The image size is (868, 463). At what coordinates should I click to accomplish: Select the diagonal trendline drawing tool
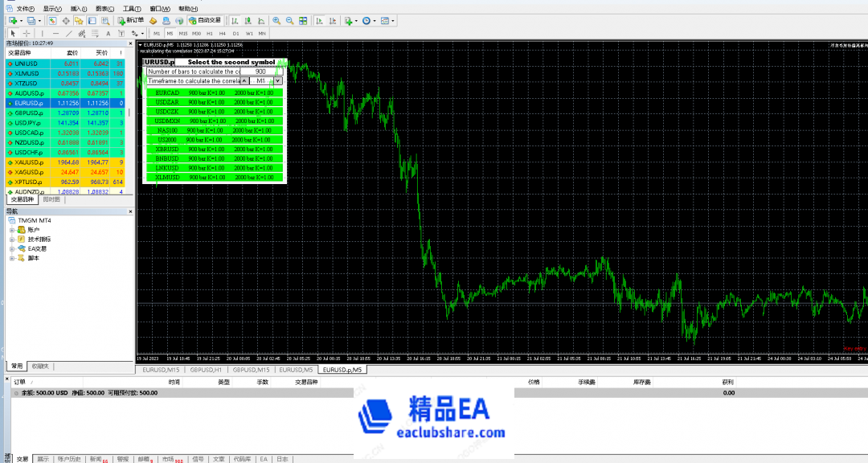click(69, 33)
